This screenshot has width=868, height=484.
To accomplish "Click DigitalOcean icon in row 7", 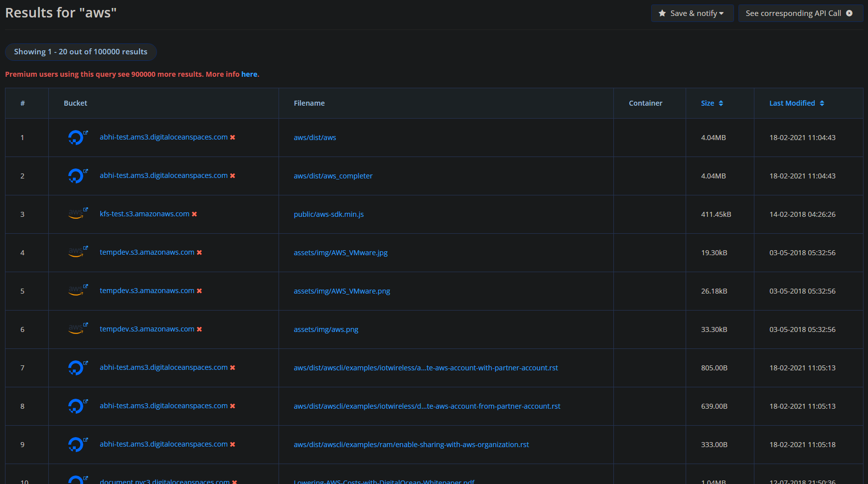I will click(76, 368).
